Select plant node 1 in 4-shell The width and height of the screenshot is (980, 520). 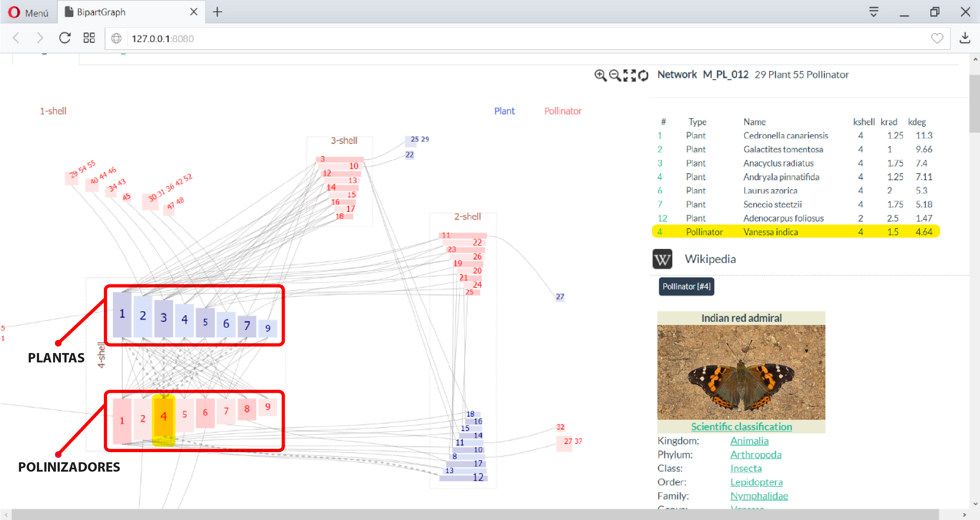pos(122,314)
